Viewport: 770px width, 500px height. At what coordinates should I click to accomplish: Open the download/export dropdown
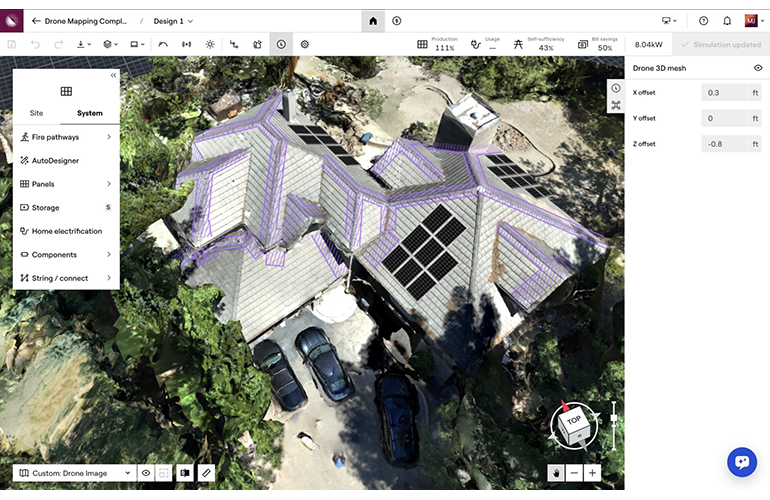tap(83, 44)
